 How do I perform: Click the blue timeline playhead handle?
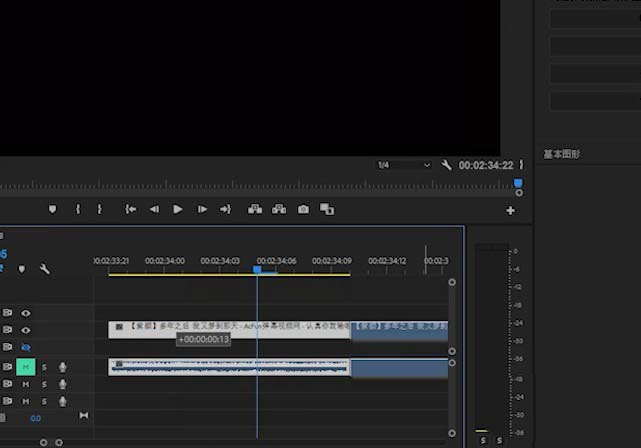[257, 269]
